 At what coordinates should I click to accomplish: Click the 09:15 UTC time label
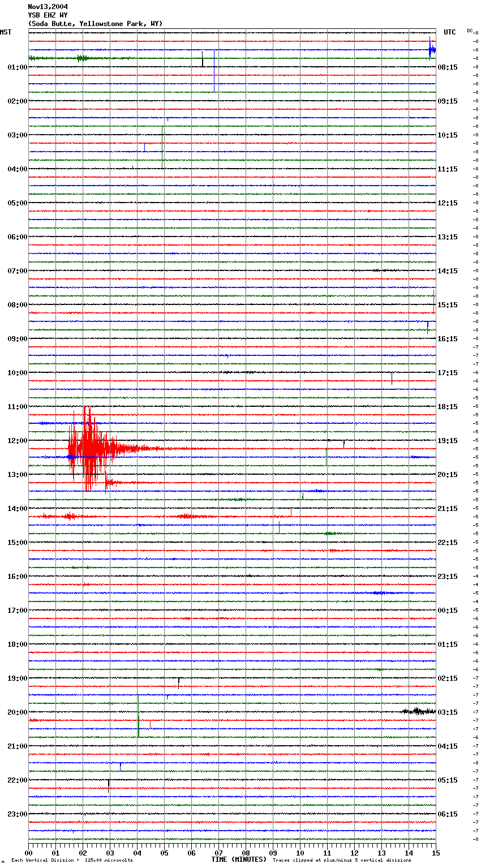448,101
